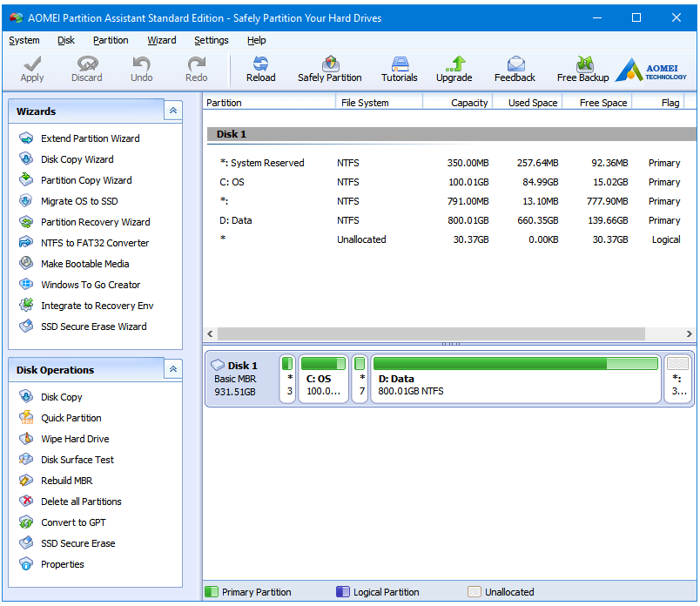The width and height of the screenshot is (700, 606).
Task: Select the System Reserved block in disk map
Action: coord(287,379)
